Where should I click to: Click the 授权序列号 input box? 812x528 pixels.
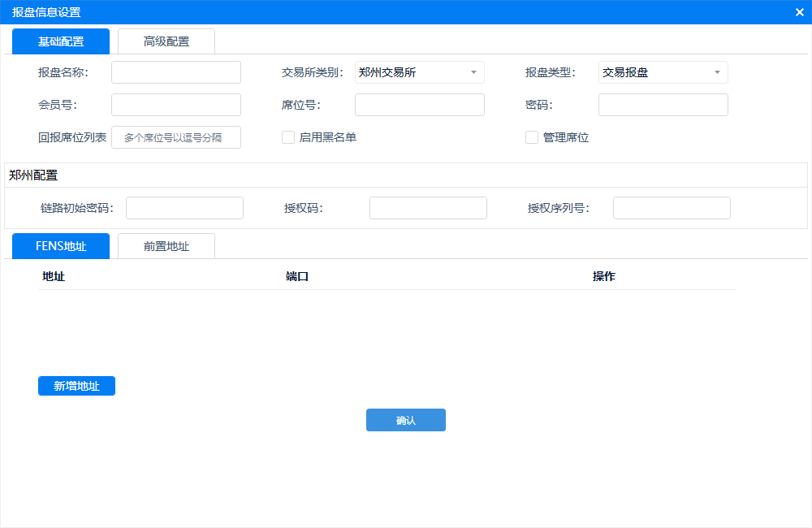coord(672,208)
